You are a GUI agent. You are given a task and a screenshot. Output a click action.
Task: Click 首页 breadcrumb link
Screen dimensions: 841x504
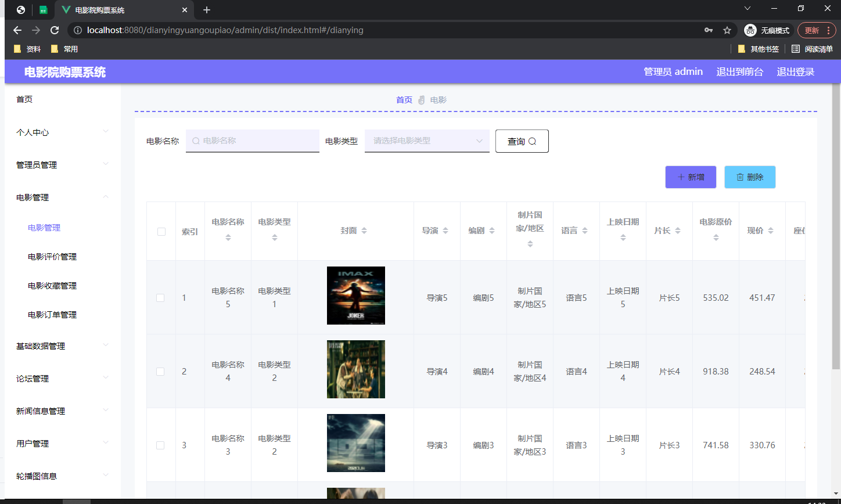[404, 100]
